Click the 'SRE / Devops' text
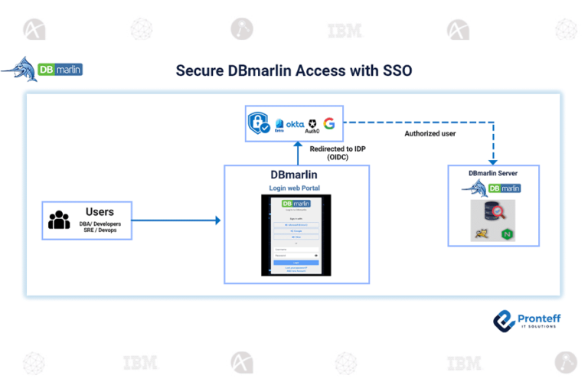Screen dimensions: 588x392 pyautogui.click(x=100, y=230)
